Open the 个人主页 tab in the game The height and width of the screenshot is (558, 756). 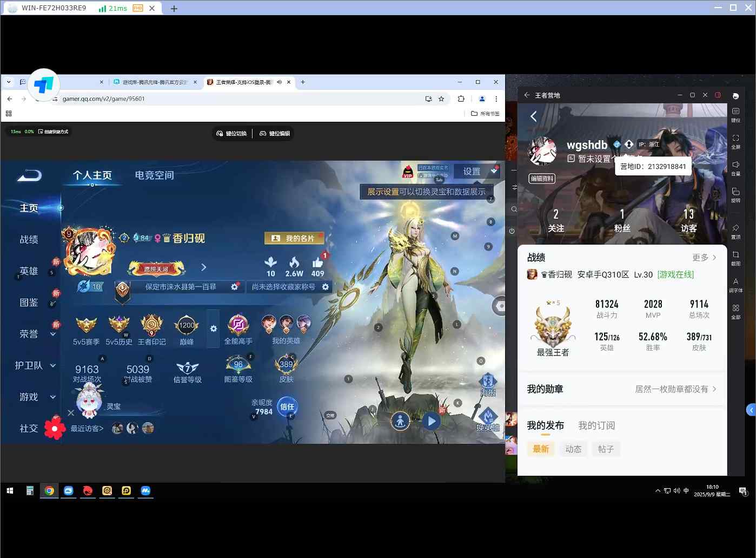pos(92,175)
